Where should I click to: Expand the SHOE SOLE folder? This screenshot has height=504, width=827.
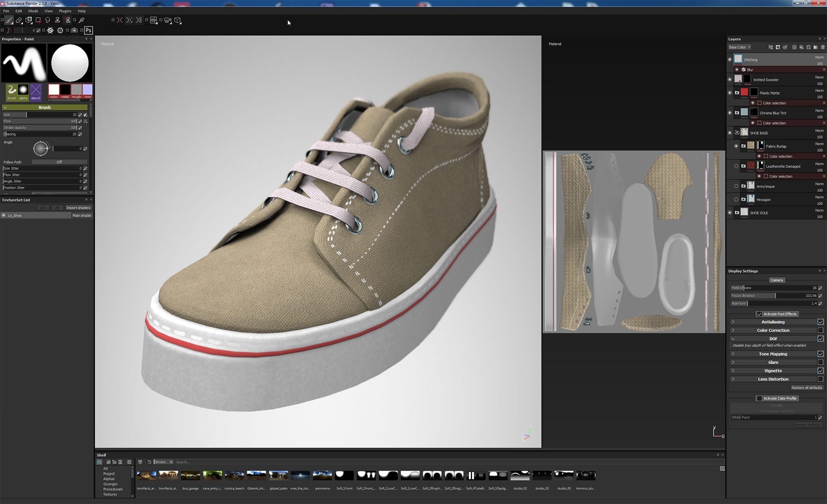point(737,213)
